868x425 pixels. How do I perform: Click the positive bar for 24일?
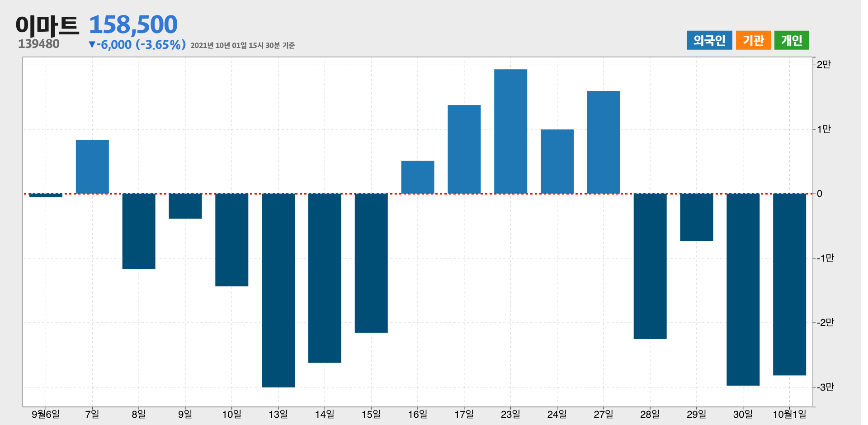(557, 162)
